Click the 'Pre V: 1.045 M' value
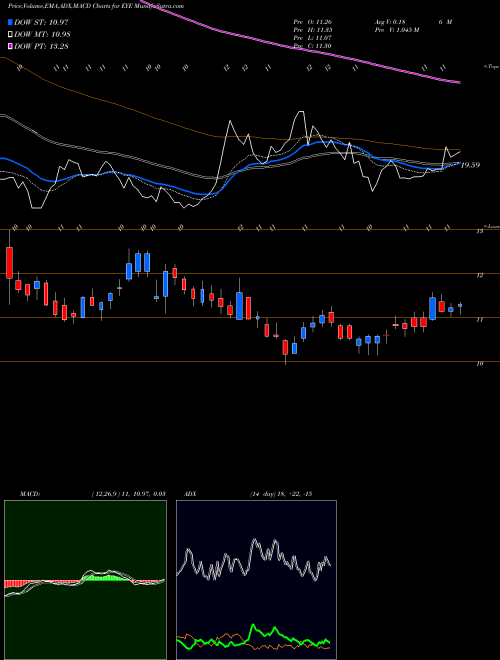This screenshot has height=660, width=500. (396, 30)
